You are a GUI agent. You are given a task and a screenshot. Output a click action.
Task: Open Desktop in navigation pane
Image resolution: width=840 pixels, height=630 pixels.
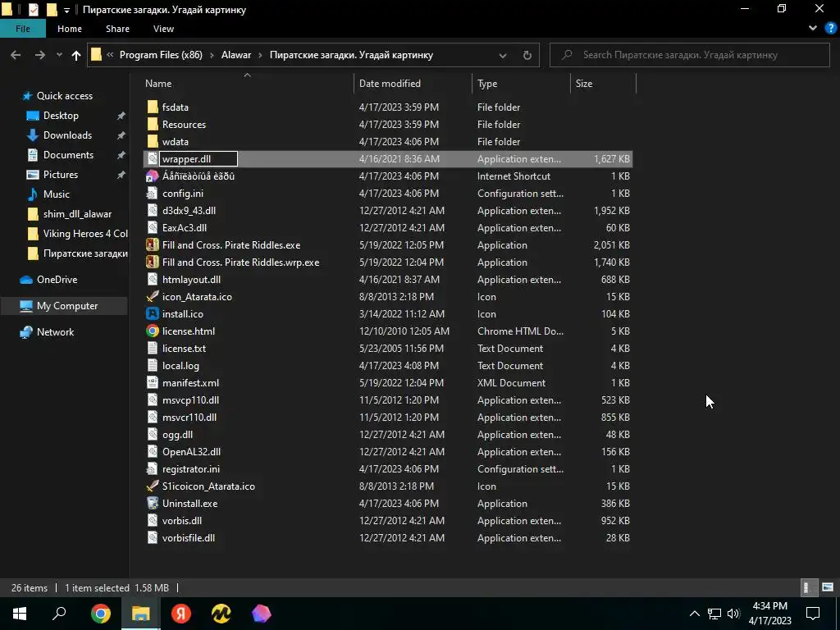[61, 116]
